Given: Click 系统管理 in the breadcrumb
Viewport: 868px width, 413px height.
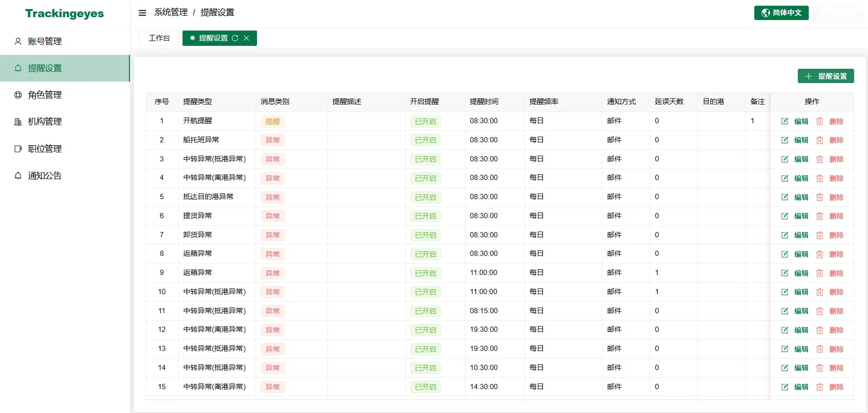Looking at the screenshot, I should point(171,12).
